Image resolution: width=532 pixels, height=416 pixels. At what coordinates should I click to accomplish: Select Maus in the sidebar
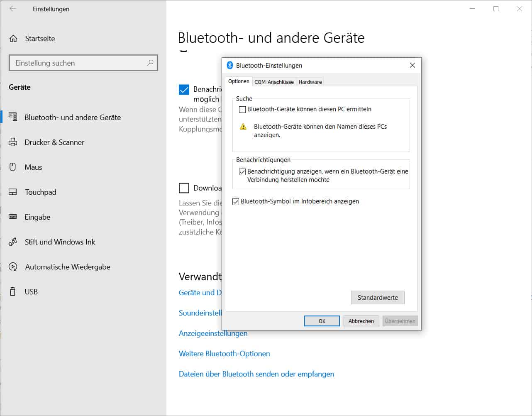click(83, 167)
